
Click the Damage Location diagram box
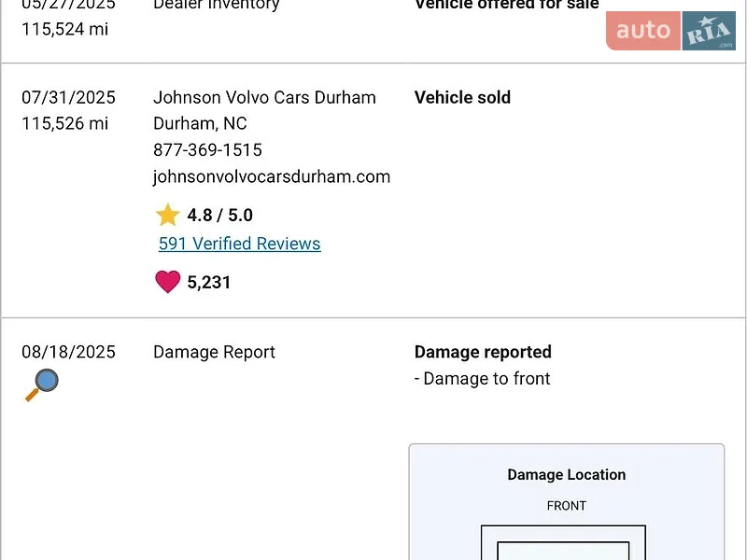coord(567,502)
